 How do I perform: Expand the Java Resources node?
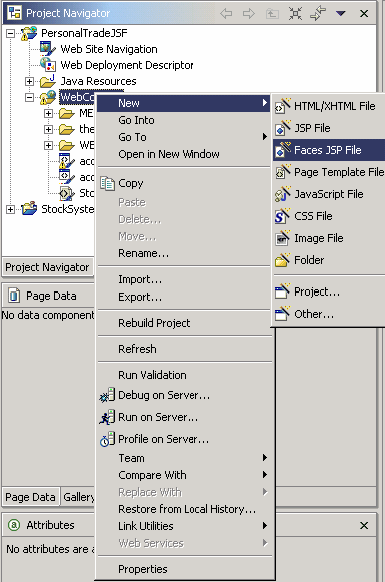[29, 81]
